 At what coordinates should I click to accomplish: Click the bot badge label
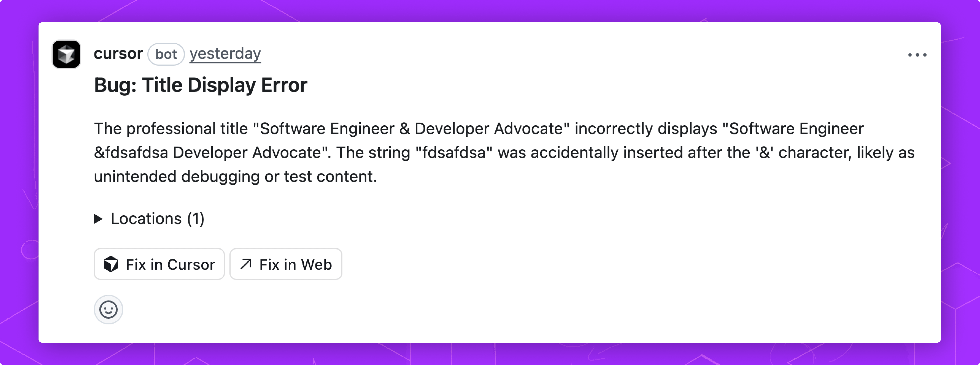(x=166, y=54)
